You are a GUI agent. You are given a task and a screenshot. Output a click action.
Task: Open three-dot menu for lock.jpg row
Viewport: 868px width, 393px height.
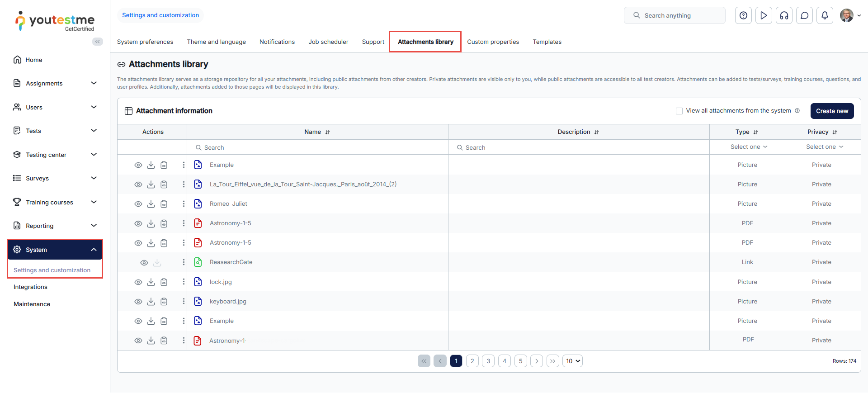click(184, 282)
